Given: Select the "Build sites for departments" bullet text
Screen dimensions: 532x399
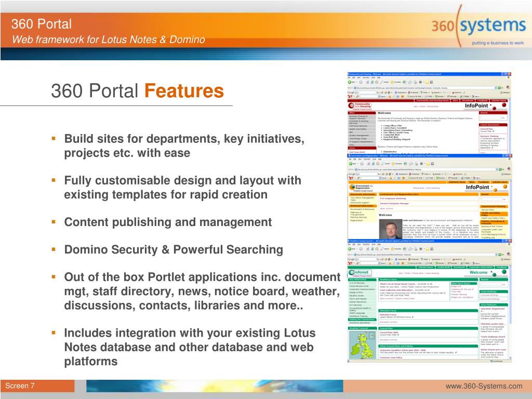Looking at the screenshot, I should 184,145.
